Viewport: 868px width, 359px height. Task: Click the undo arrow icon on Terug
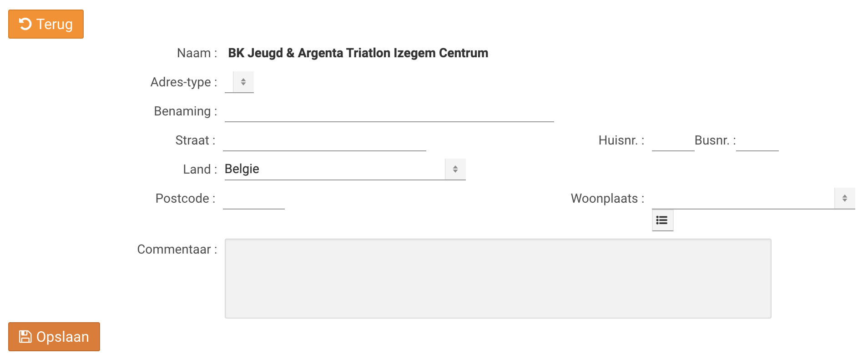click(x=25, y=24)
